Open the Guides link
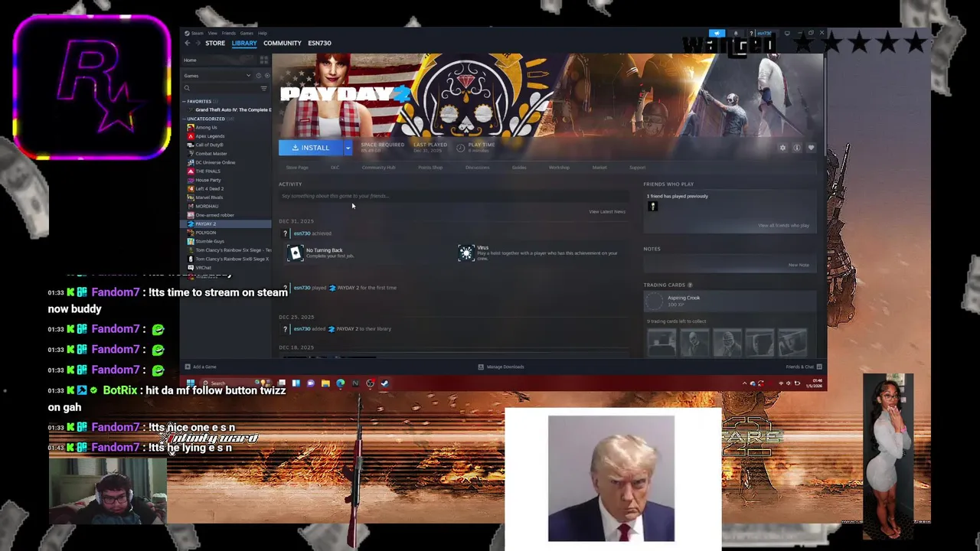Image resolution: width=980 pixels, height=551 pixels. click(519, 168)
